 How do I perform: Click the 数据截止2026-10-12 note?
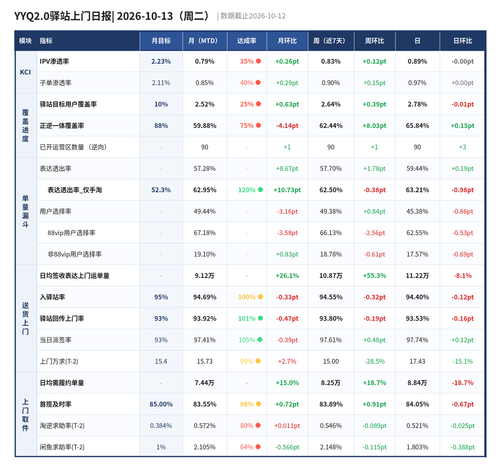click(x=253, y=16)
